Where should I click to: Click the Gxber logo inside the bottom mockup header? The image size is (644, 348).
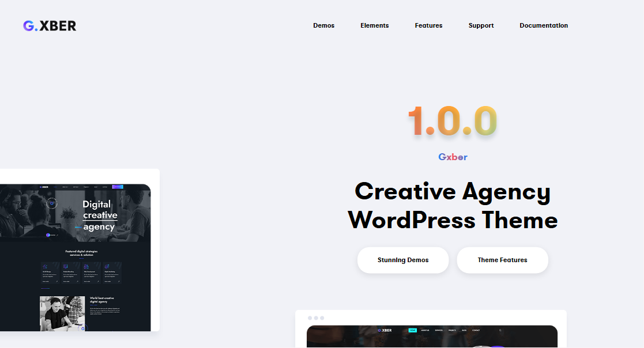(385, 330)
